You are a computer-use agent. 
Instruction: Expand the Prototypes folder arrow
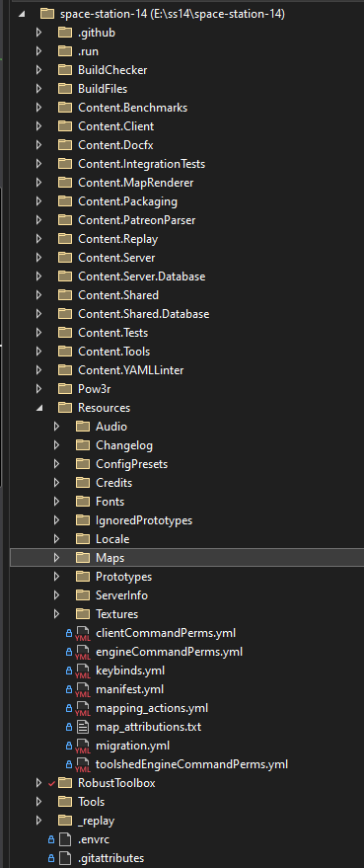[56, 577]
